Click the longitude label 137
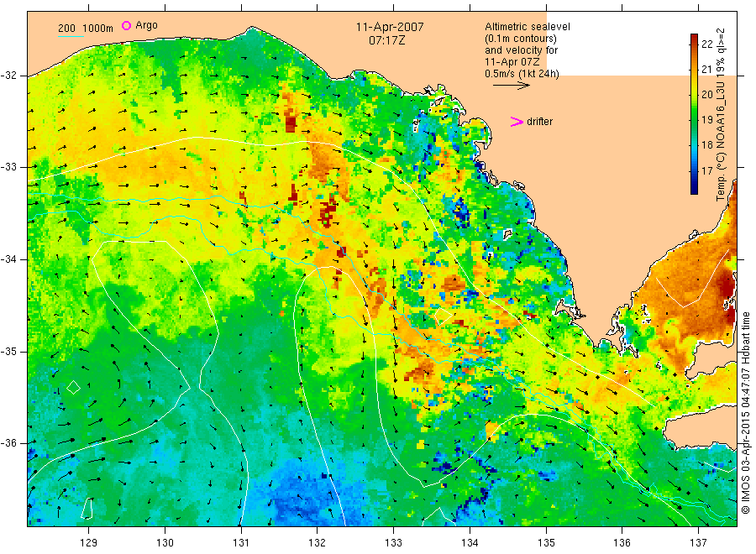Screen dimensions: 756x554 click(x=698, y=543)
